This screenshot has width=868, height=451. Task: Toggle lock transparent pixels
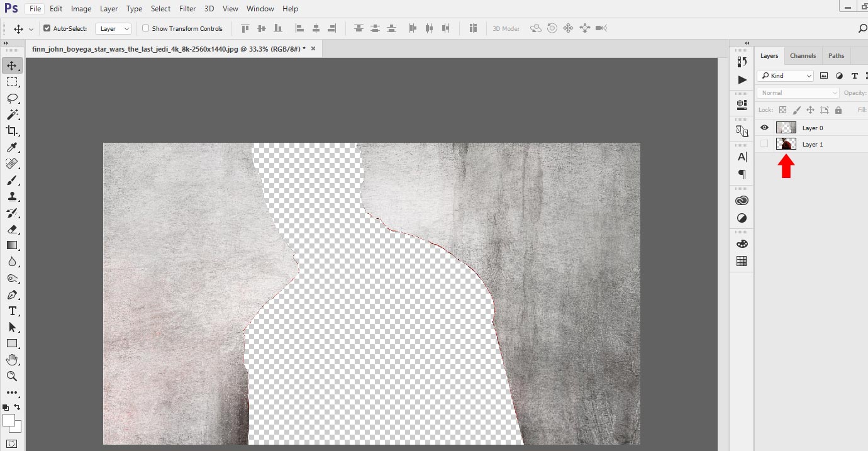pyautogui.click(x=783, y=110)
